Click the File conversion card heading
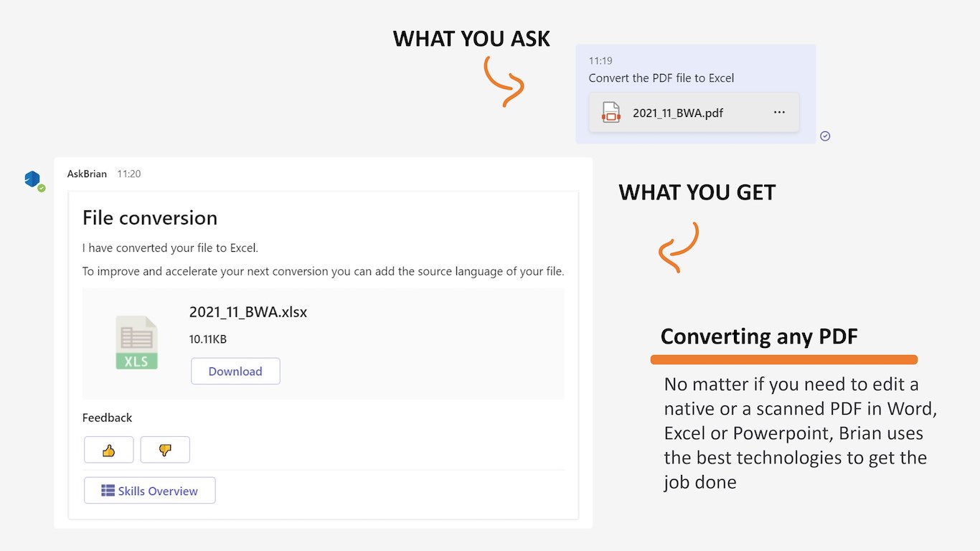This screenshot has width=980, height=551. (150, 217)
